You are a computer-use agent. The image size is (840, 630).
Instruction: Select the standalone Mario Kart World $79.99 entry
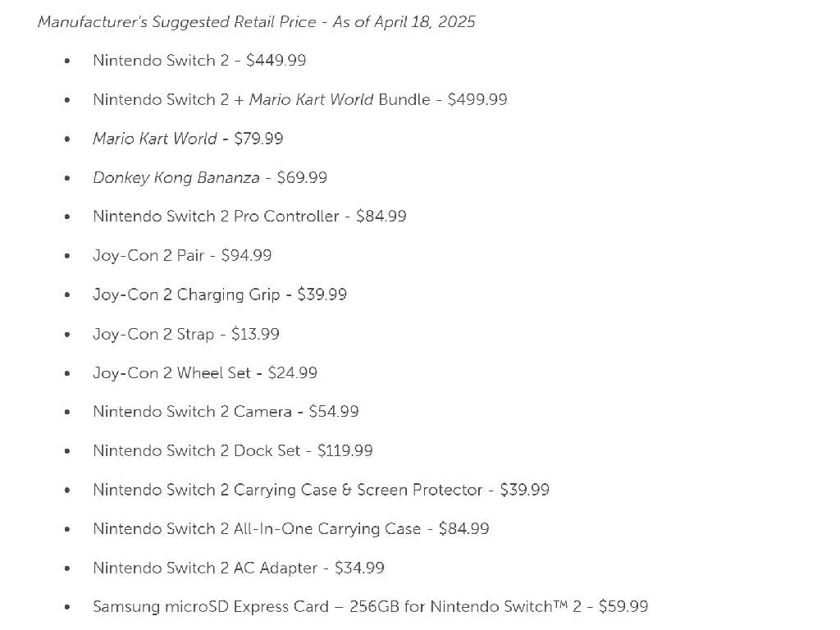188,139
